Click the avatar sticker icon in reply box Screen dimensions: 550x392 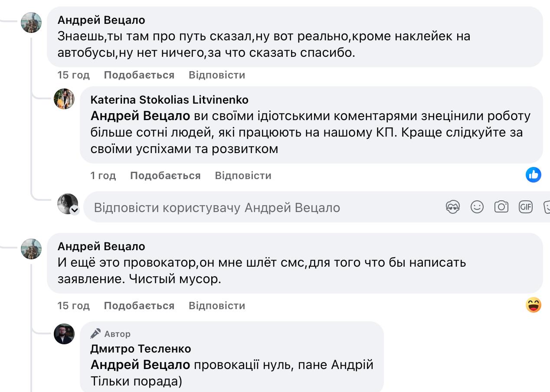pos(452,207)
